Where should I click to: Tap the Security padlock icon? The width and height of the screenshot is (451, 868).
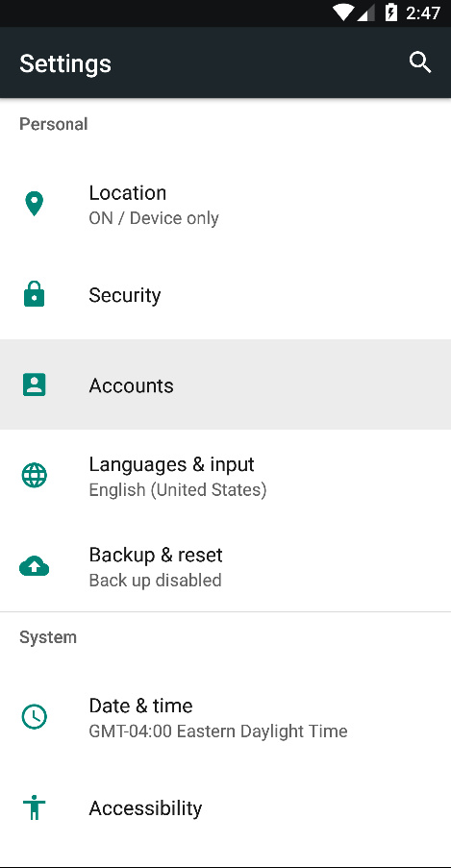[35, 294]
